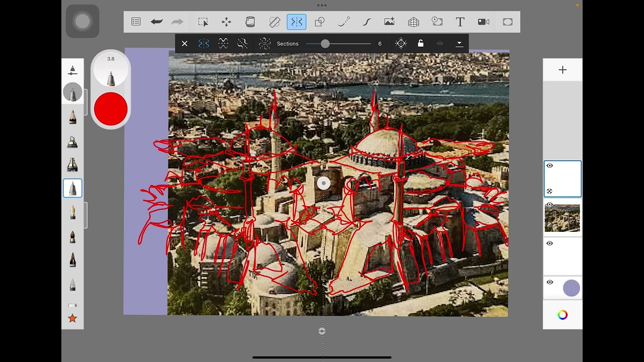Click the symmetry center handle on canvas
Image resolution: width=644 pixels, height=362 pixels.
[324, 184]
